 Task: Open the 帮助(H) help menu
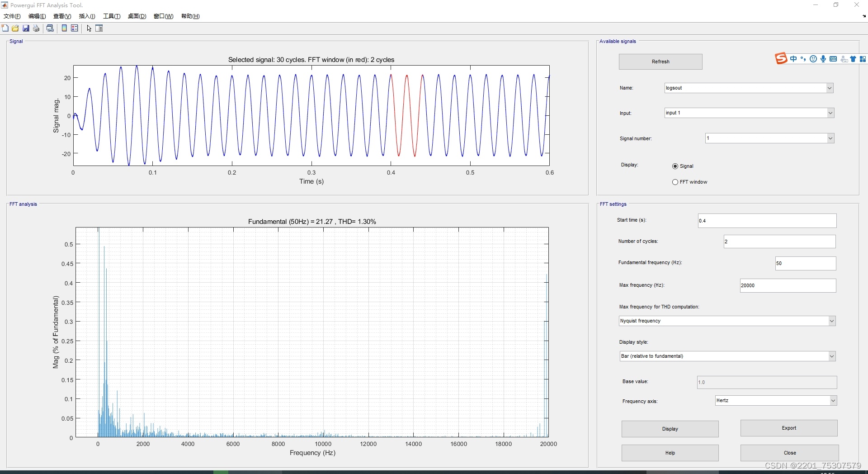pos(190,16)
